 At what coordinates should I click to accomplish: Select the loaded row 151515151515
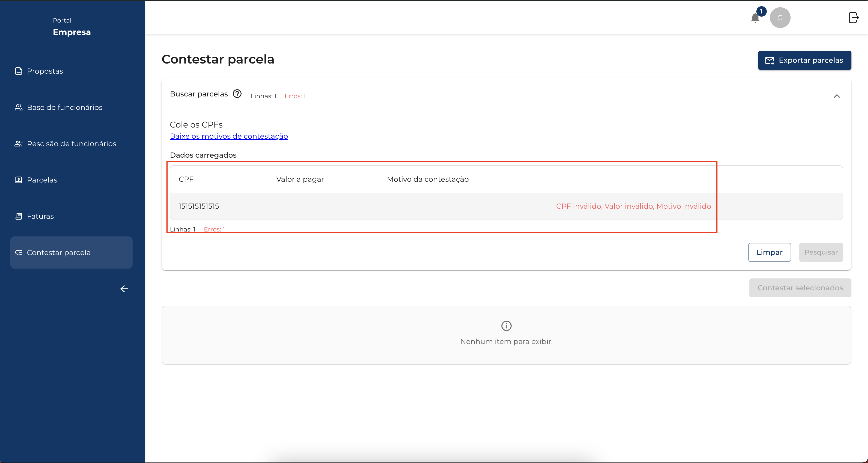click(x=199, y=206)
